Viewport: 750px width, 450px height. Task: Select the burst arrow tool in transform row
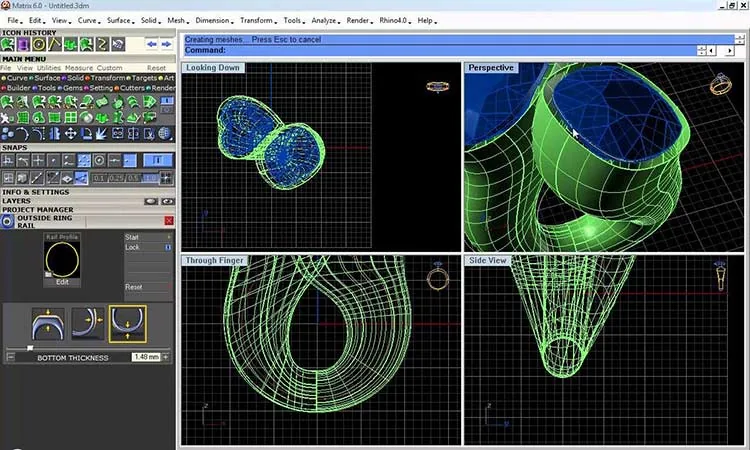[101, 134]
